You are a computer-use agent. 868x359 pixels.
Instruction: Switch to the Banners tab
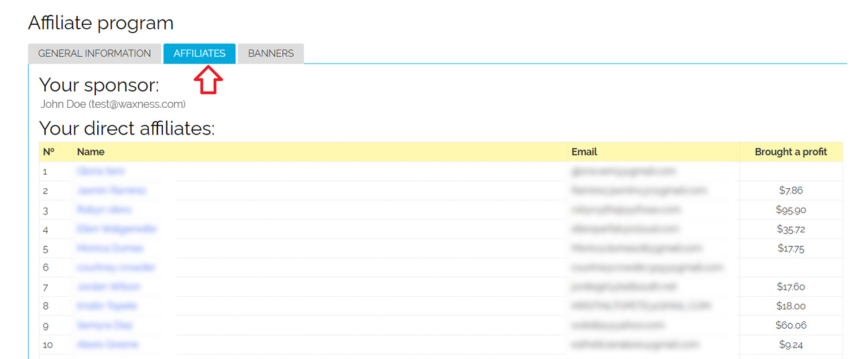point(271,54)
